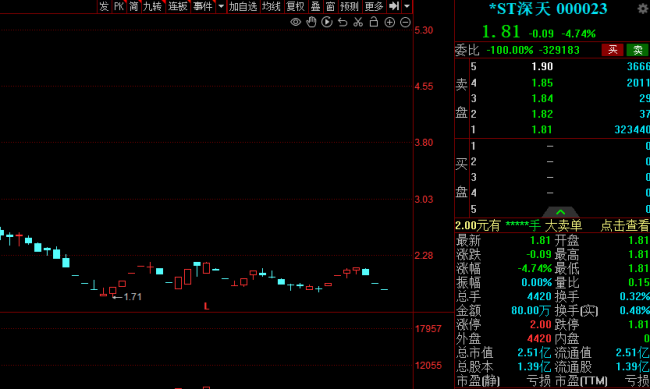Image resolution: width=650 pixels, height=389 pixels.
Task: Click the replay playback icon
Action: 327,22
